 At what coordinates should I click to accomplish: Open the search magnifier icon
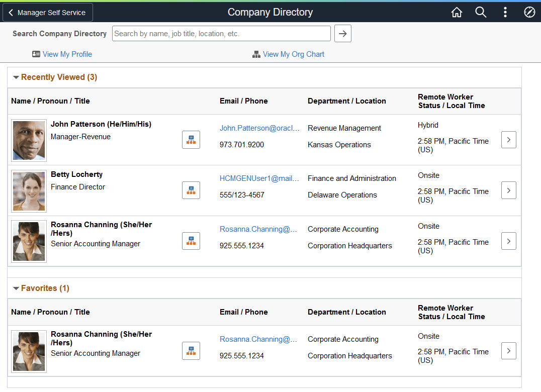click(481, 13)
